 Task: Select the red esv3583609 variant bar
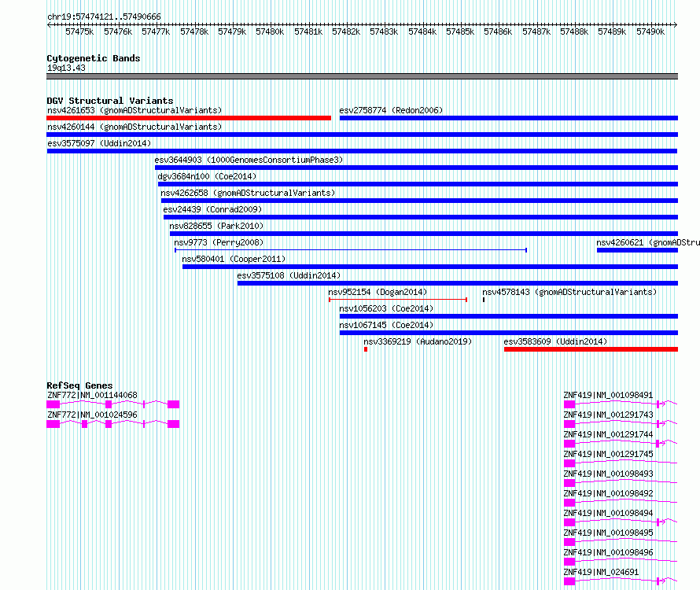point(591,349)
